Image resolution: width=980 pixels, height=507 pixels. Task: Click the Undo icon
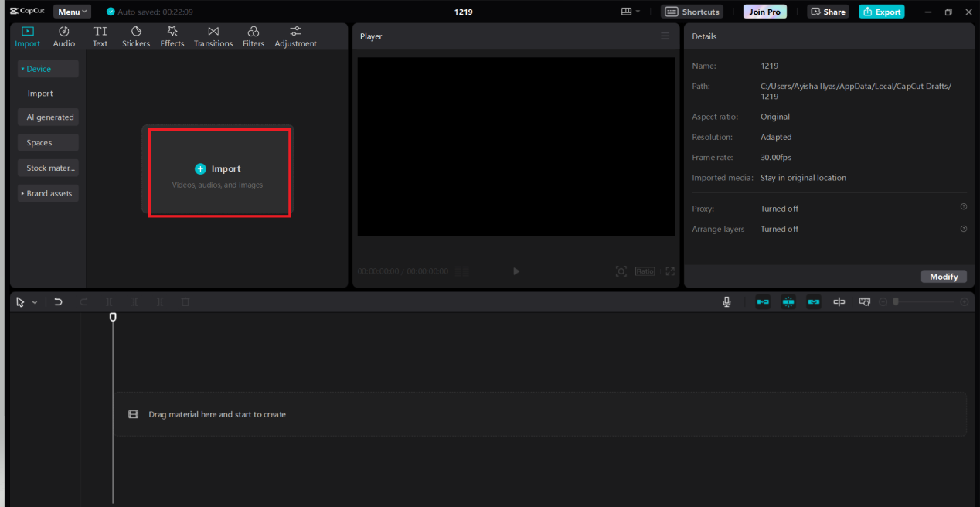coord(58,302)
